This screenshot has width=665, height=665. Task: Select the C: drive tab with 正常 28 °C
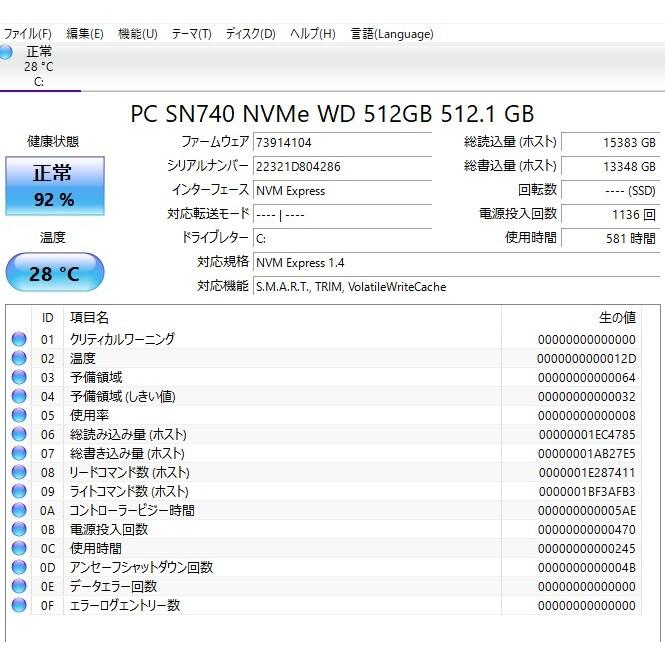[39, 67]
